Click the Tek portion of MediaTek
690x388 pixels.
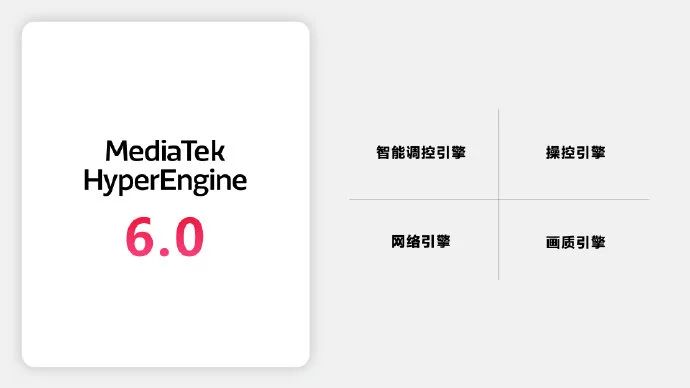(204, 151)
